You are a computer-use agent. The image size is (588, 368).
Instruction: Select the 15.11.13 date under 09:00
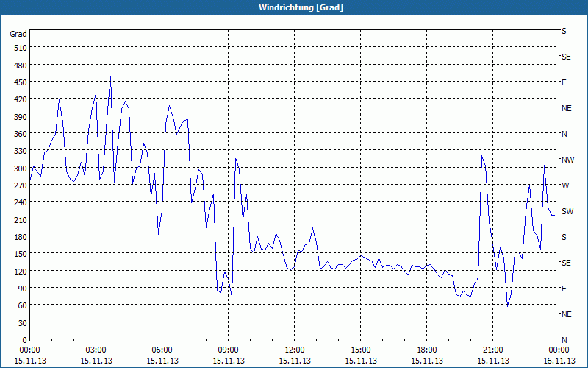point(229,361)
